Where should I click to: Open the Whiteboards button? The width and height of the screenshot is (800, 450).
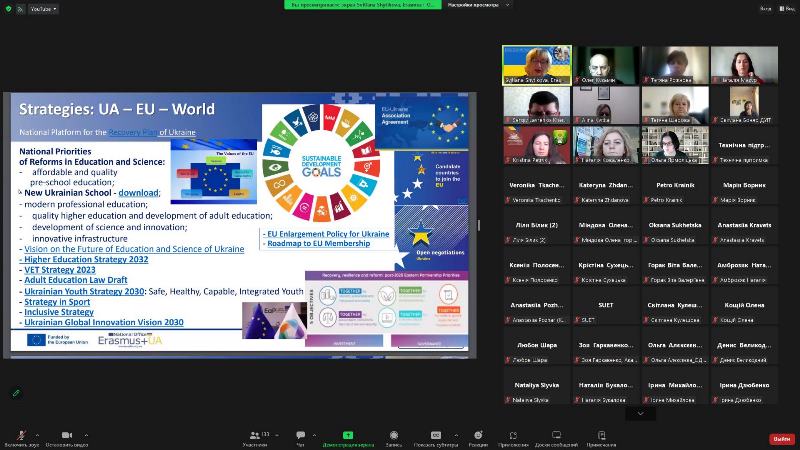click(557, 438)
